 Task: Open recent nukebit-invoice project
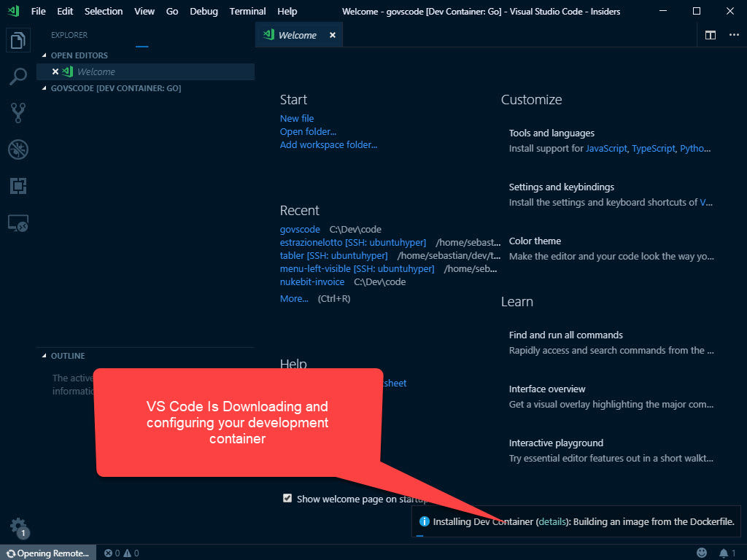[312, 282]
